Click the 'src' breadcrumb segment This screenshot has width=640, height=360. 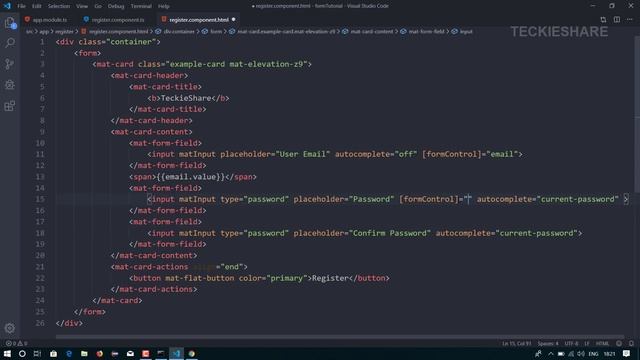click(x=29, y=31)
